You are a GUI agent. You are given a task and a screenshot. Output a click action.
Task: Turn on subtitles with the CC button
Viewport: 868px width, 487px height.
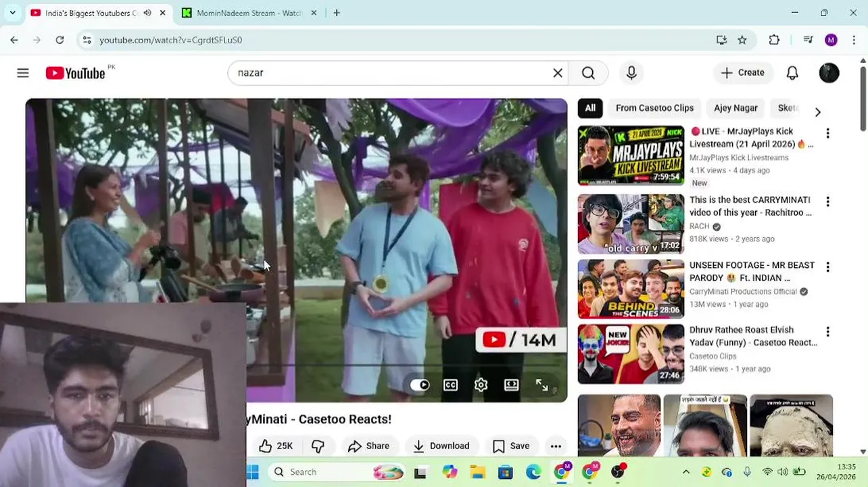(450, 385)
